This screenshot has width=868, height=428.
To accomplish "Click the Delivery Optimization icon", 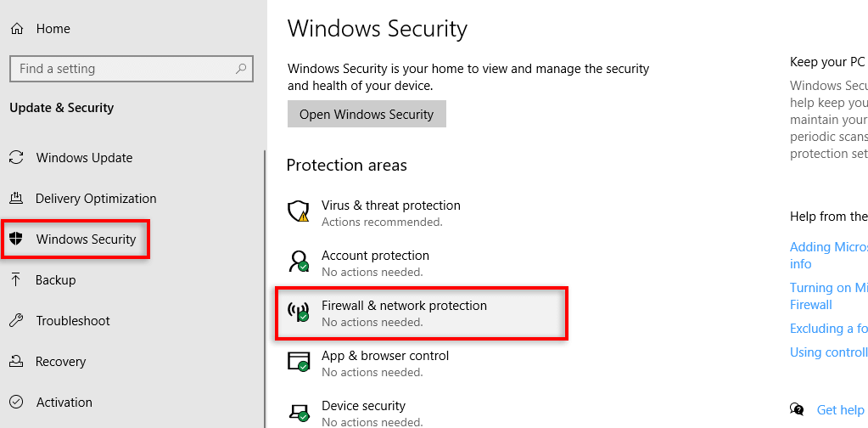I will point(16,199).
